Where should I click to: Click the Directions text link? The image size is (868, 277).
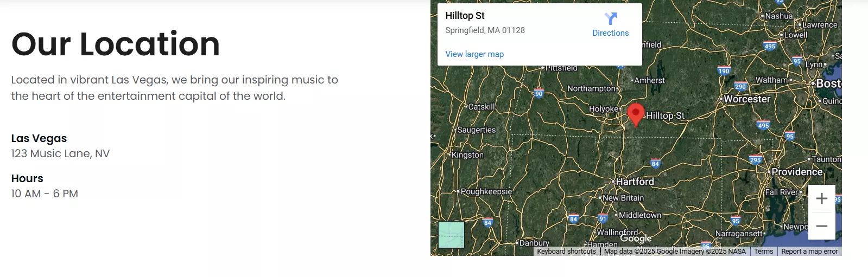click(x=611, y=33)
